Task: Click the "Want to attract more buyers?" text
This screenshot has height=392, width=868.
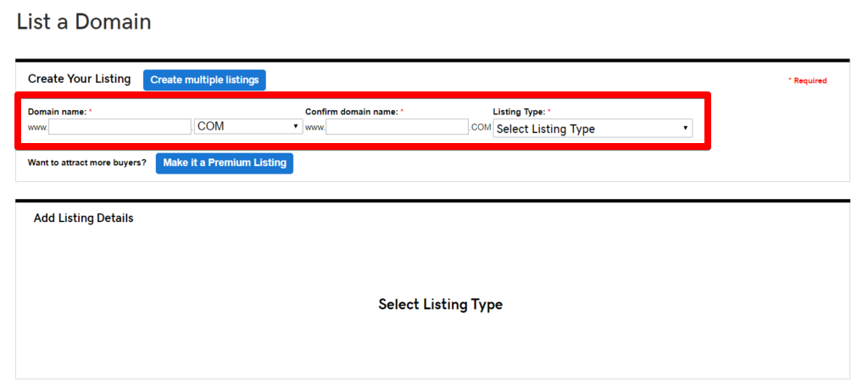Action: [87, 163]
